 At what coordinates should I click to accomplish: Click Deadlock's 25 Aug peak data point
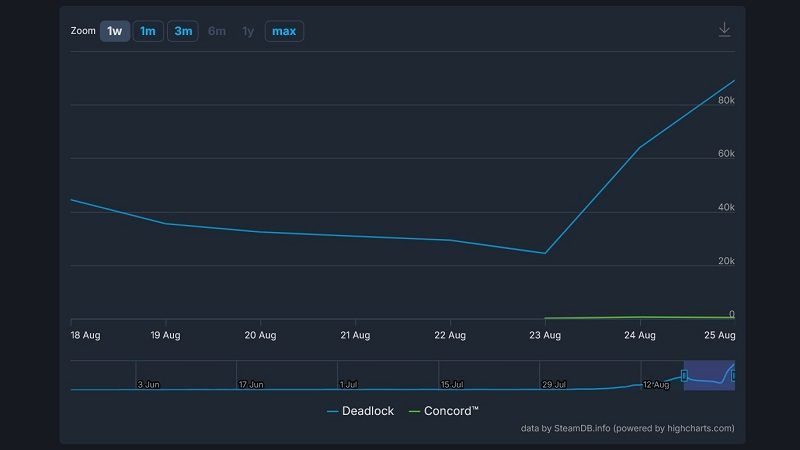(734, 80)
